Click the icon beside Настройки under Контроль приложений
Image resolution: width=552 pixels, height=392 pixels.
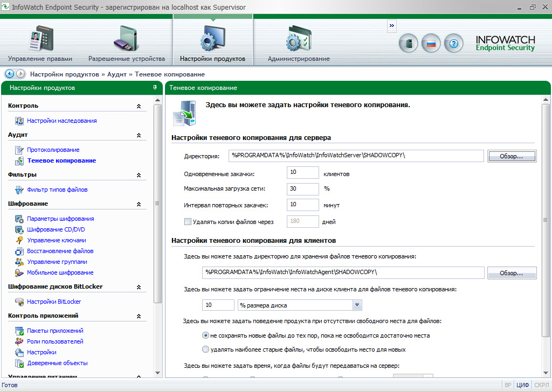tap(19, 352)
